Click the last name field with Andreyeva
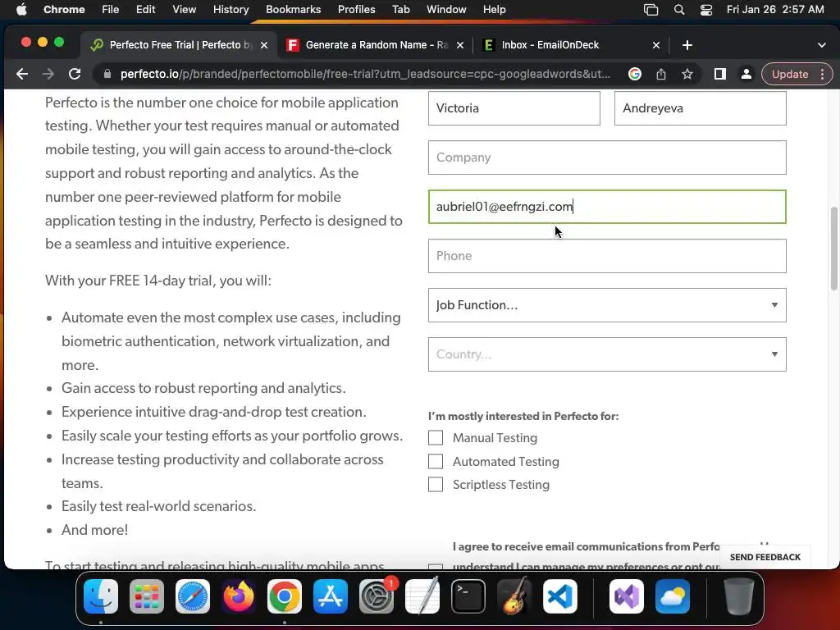 click(x=701, y=108)
